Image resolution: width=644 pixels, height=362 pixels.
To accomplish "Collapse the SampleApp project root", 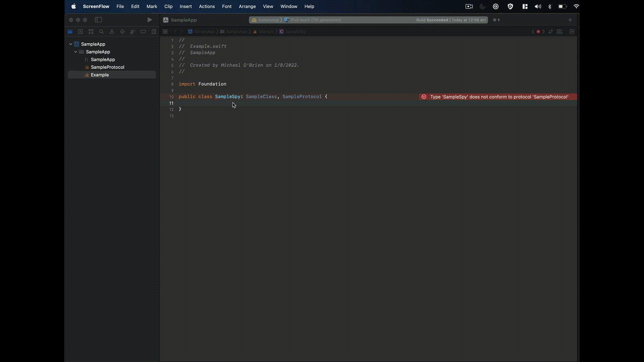I will tap(71, 44).
